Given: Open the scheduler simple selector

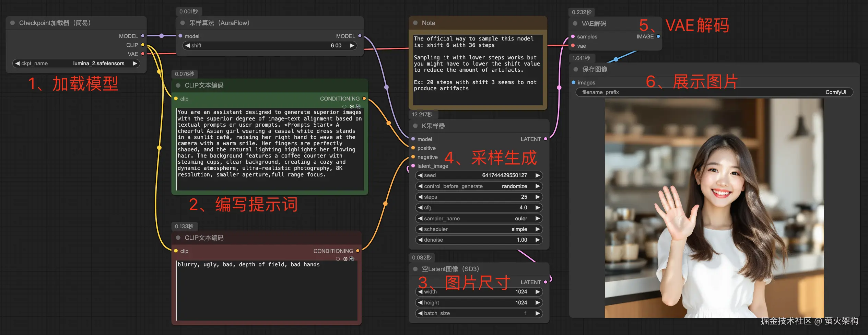Looking at the screenshot, I should click(479, 229).
